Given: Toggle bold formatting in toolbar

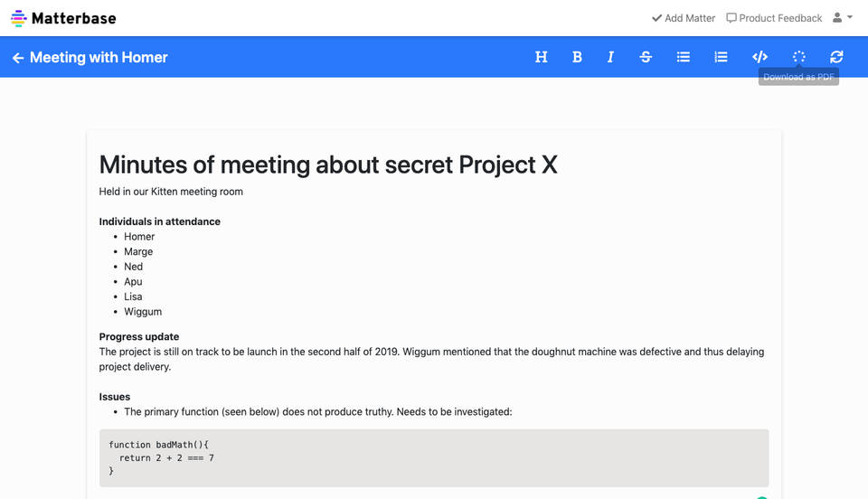Looking at the screenshot, I should (577, 57).
